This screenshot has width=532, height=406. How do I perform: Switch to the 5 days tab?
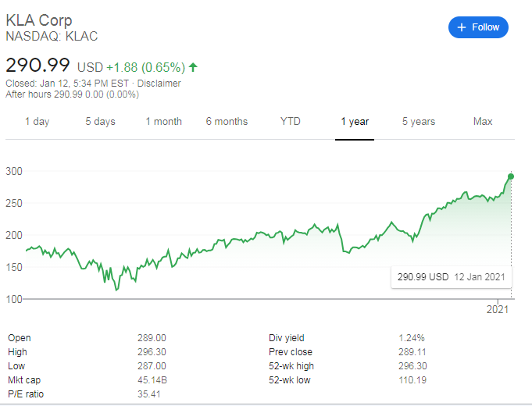click(x=100, y=122)
